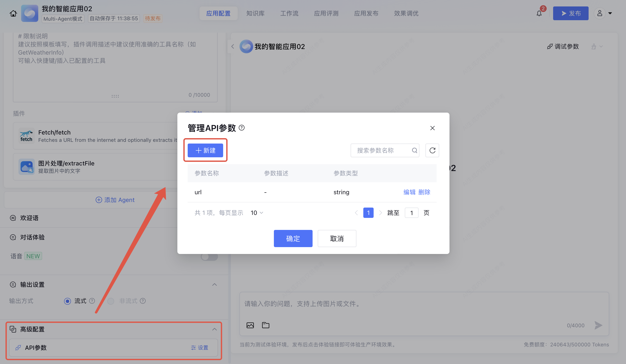626x364 pixels.
Task: Refresh the parameter list
Action: (x=432, y=150)
